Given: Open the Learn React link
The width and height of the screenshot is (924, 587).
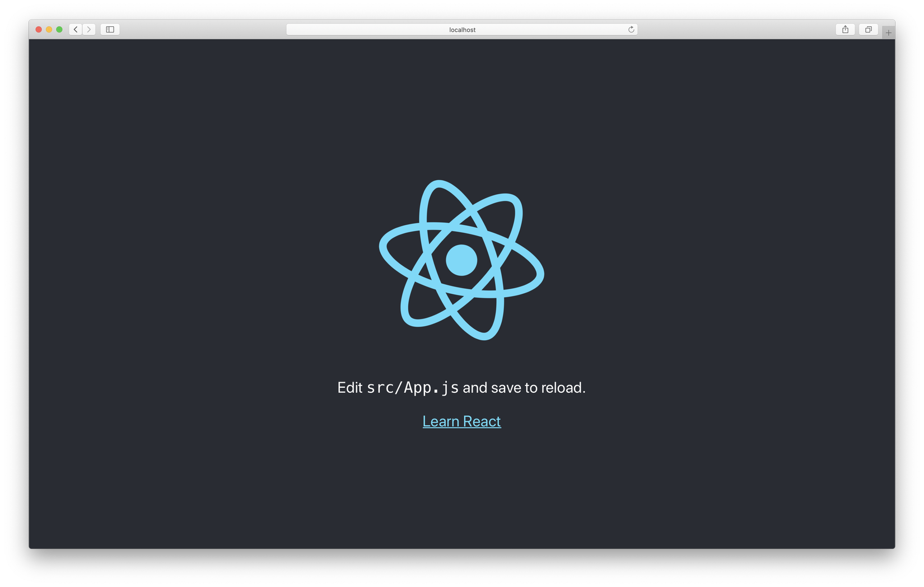Looking at the screenshot, I should point(461,421).
